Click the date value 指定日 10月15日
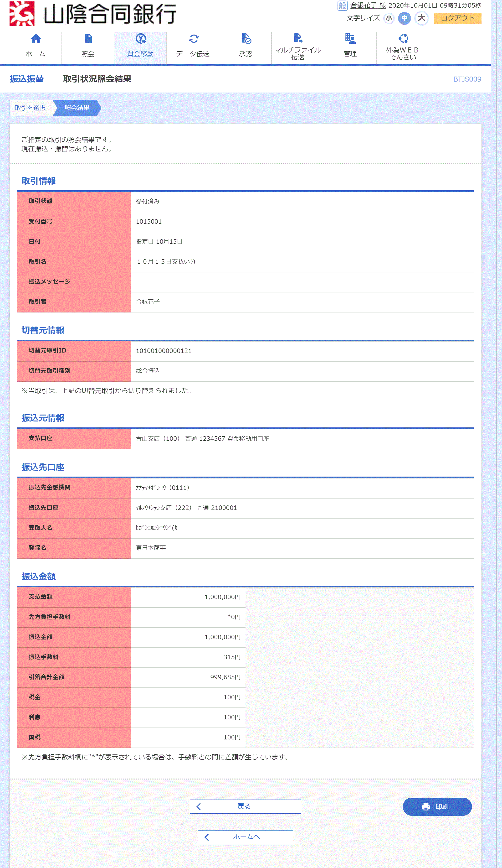 pos(159,241)
